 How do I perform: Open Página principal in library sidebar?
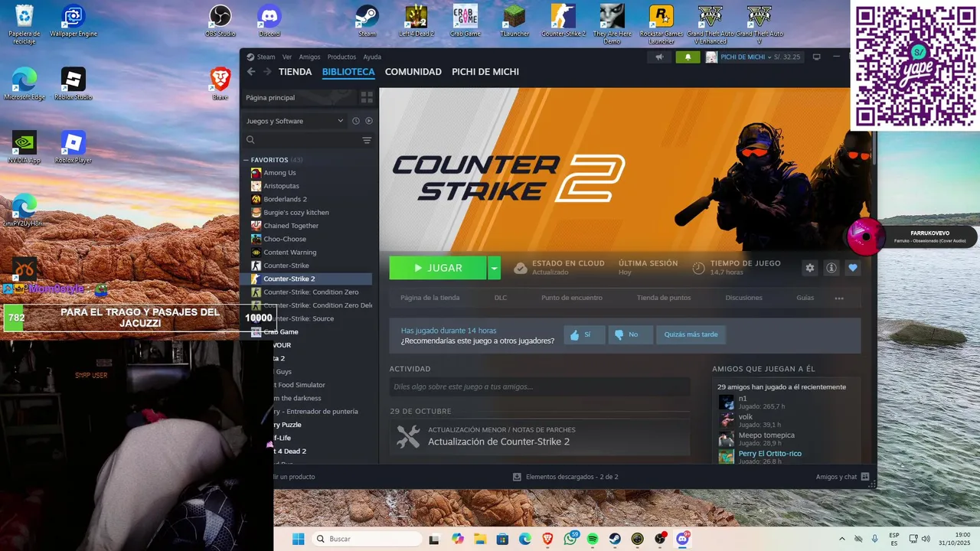point(299,98)
